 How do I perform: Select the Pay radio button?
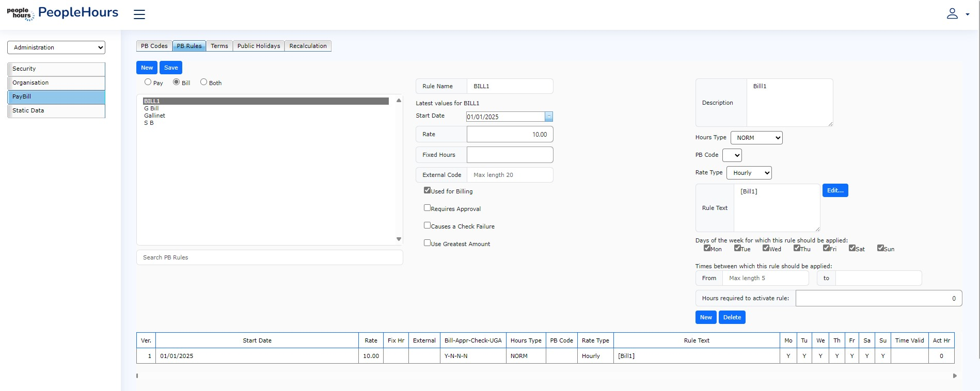coord(148,82)
